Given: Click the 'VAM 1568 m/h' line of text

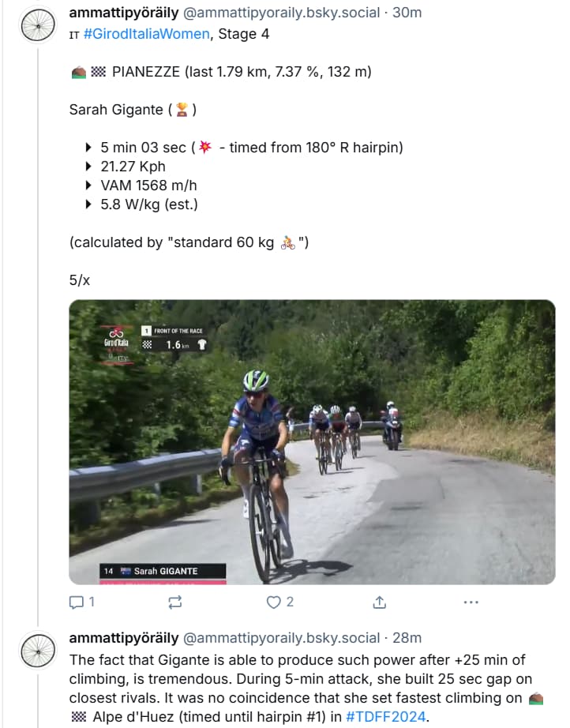Looking at the screenshot, I should [x=148, y=186].
